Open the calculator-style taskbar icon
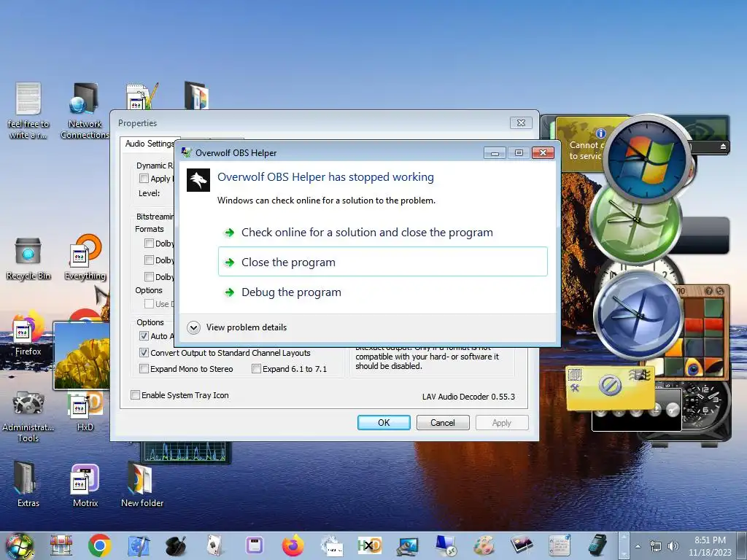Viewport: 747px width, 560px height. pyautogui.click(x=597, y=545)
